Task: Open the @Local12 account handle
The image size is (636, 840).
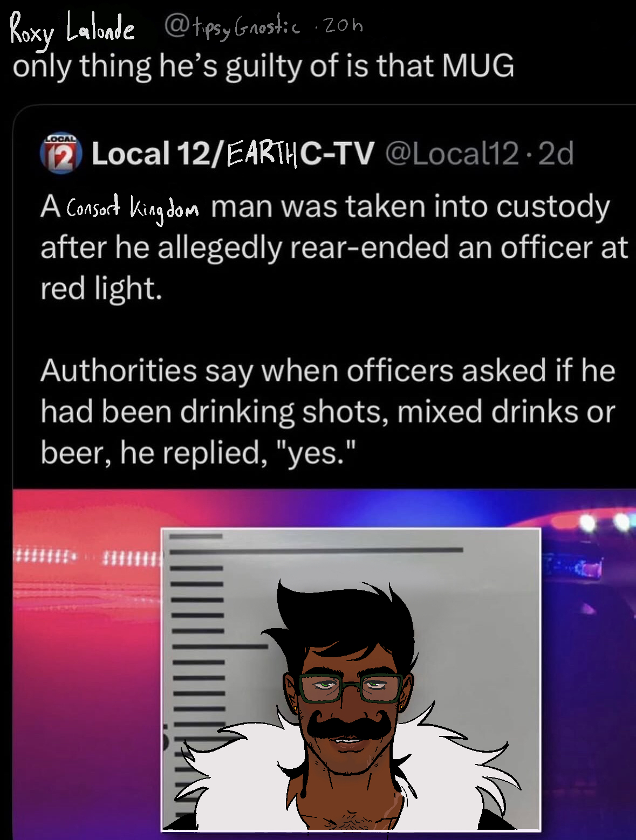Action: tap(452, 154)
